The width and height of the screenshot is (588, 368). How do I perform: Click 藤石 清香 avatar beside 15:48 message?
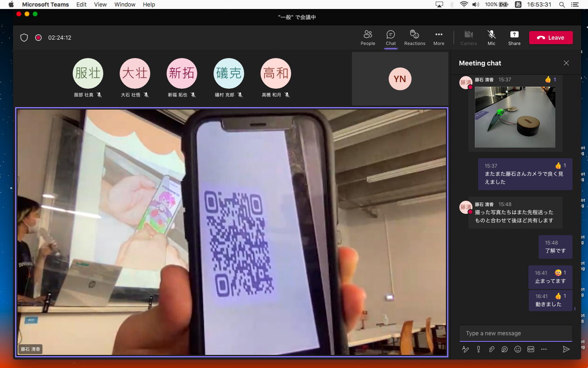pos(465,207)
